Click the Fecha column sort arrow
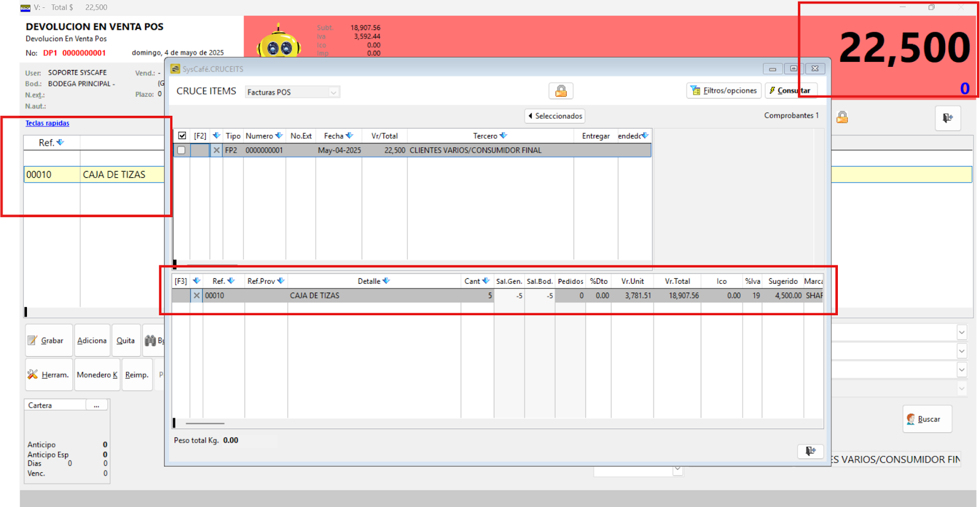 (349, 136)
